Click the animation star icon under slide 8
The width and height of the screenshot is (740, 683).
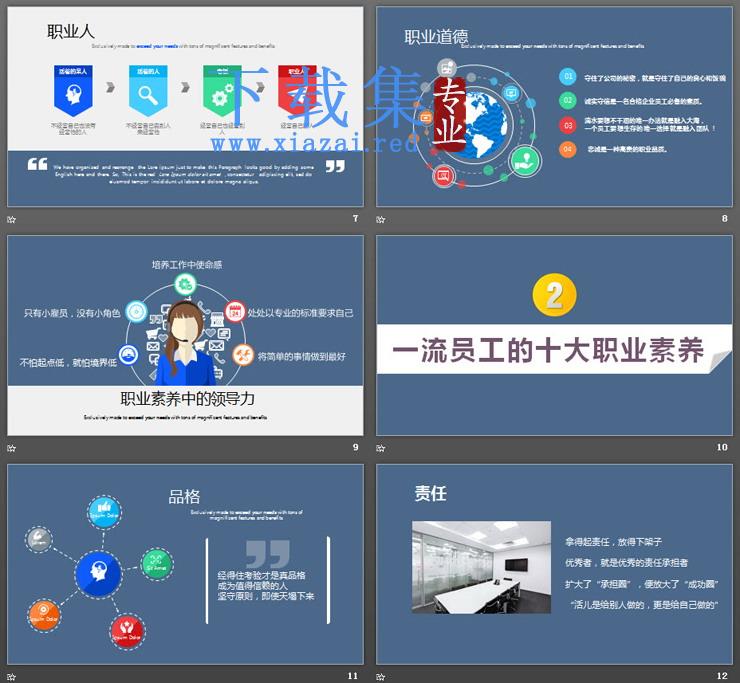(x=380, y=219)
